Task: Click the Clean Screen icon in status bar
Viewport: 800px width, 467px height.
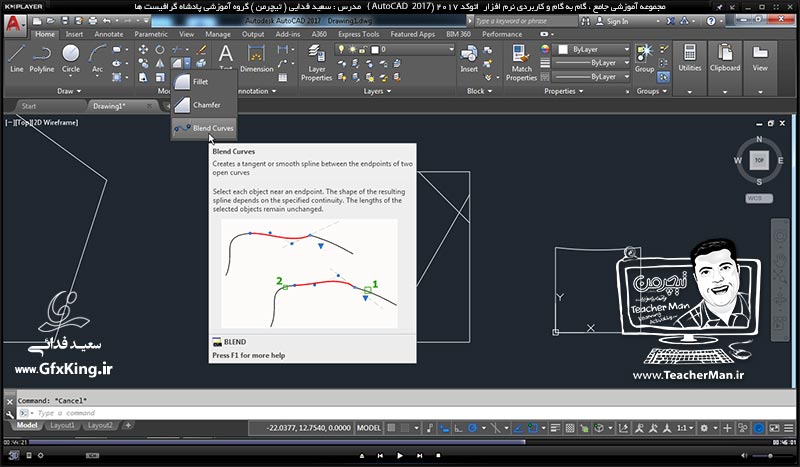Action: point(774,428)
